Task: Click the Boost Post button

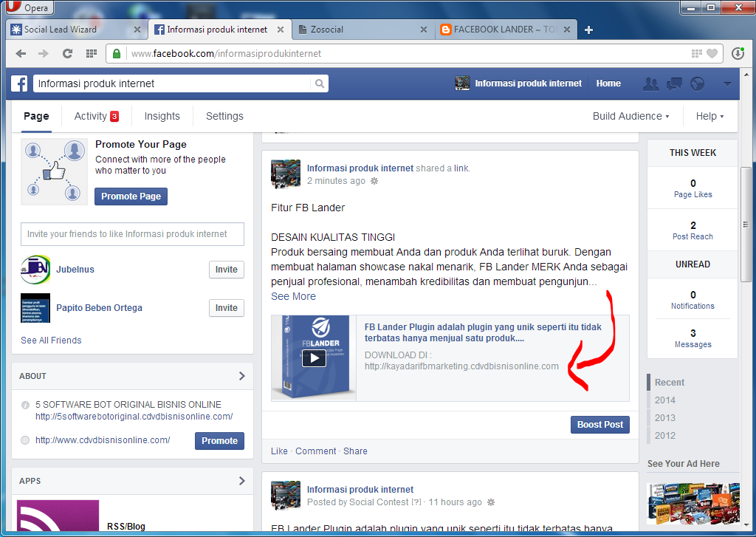Action: click(599, 425)
